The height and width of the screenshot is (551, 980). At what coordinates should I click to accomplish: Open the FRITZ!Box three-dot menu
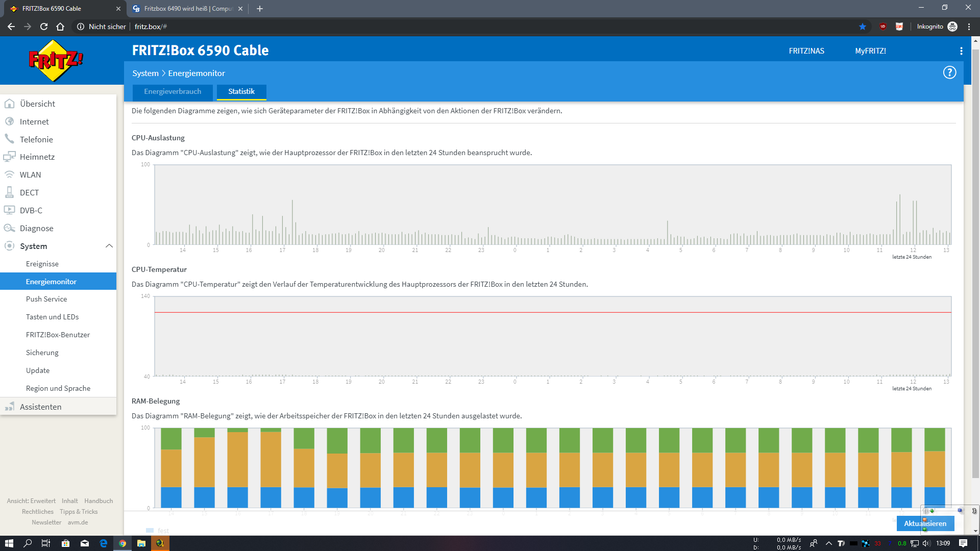[x=961, y=51]
